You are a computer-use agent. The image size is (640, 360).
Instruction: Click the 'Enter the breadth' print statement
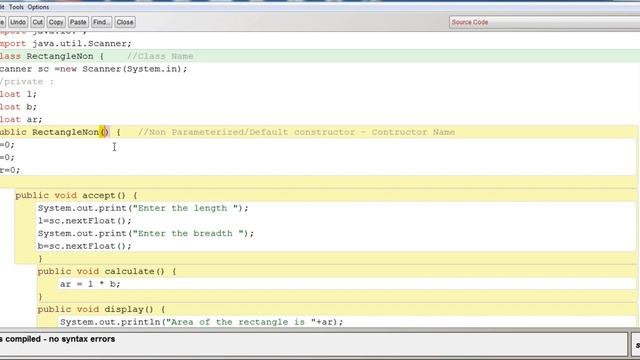[x=146, y=233]
